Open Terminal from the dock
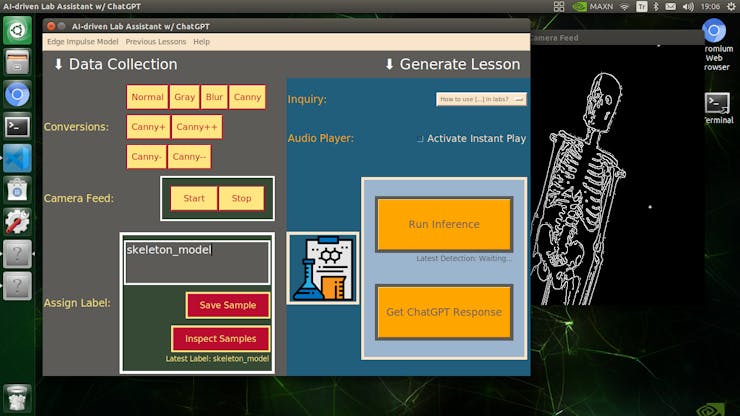 click(17, 126)
